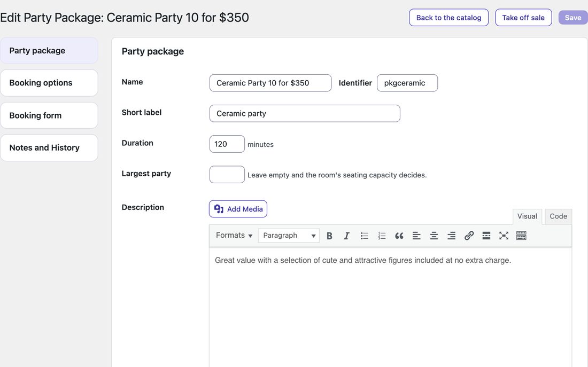The image size is (588, 367).
Task: Open the Paragraph style dropdown
Action: (x=289, y=236)
